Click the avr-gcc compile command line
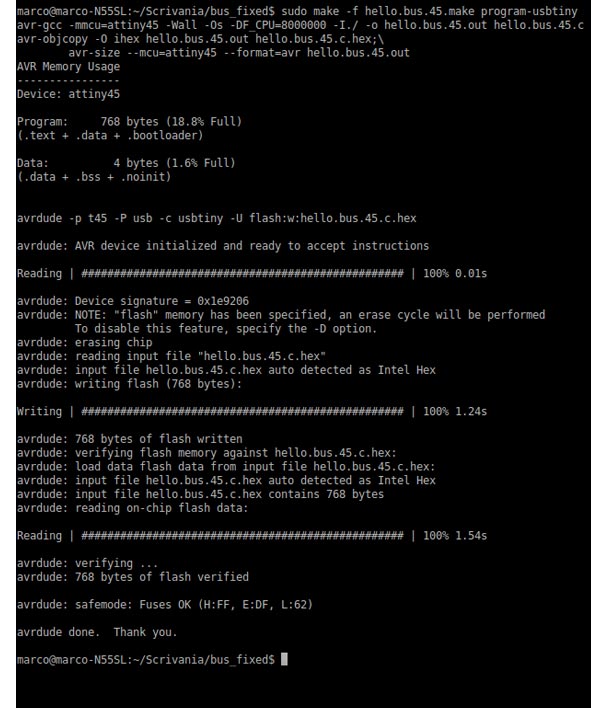 (x=300, y=25)
